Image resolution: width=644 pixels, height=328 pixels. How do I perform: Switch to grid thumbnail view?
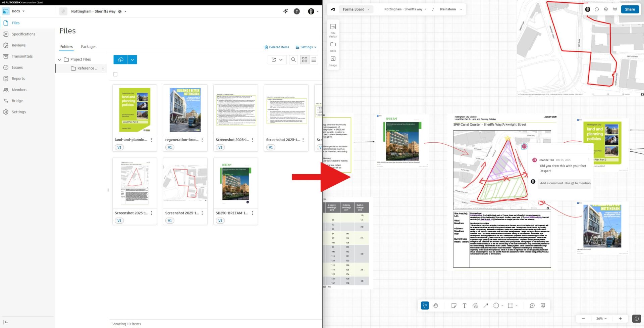click(304, 60)
